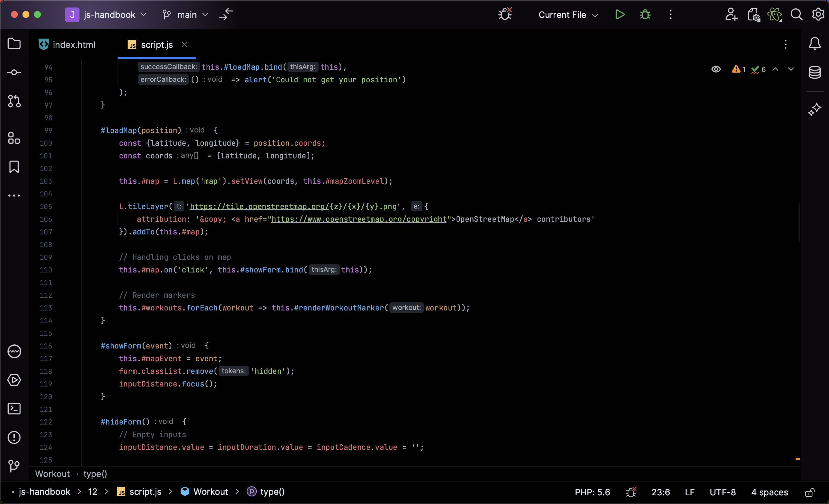Open the Current File run configuration dropdown

(x=567, y=14)
